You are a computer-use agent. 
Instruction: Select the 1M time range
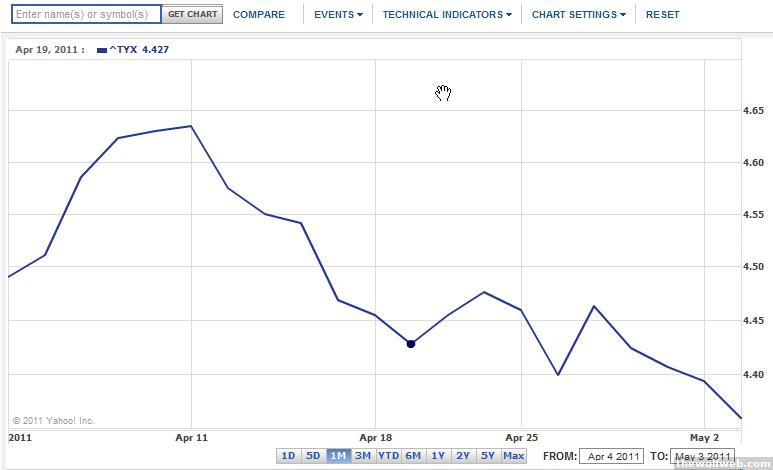coord(338,456)
